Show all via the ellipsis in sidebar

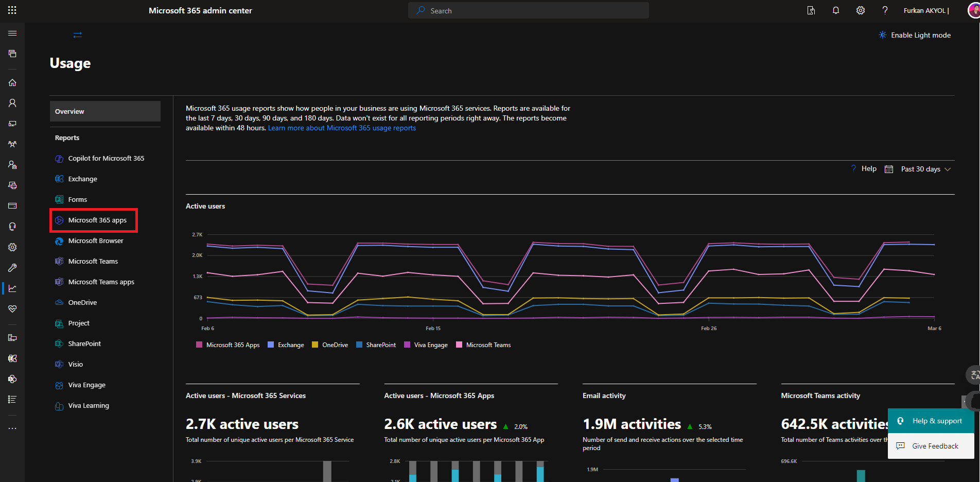pyautogui.click(x=12, y=428)
